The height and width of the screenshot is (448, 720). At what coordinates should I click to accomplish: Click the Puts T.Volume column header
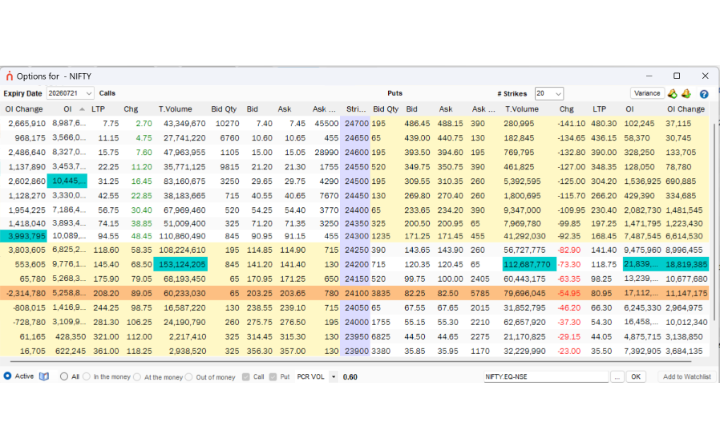(522, 109)
